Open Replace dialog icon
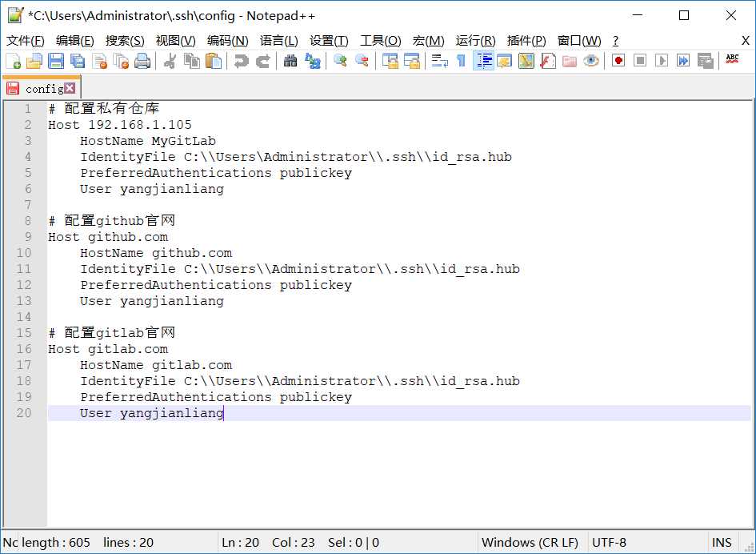Screen dimensions: 756x554 313,62
